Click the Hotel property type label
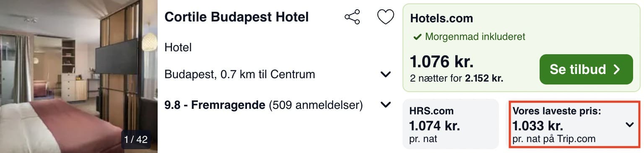 tap(178, 47)
